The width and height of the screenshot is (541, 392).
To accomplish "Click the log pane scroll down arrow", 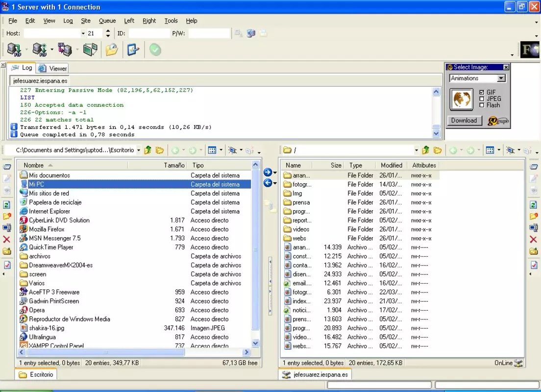I will pyautogui.click(x=436, y=134).
